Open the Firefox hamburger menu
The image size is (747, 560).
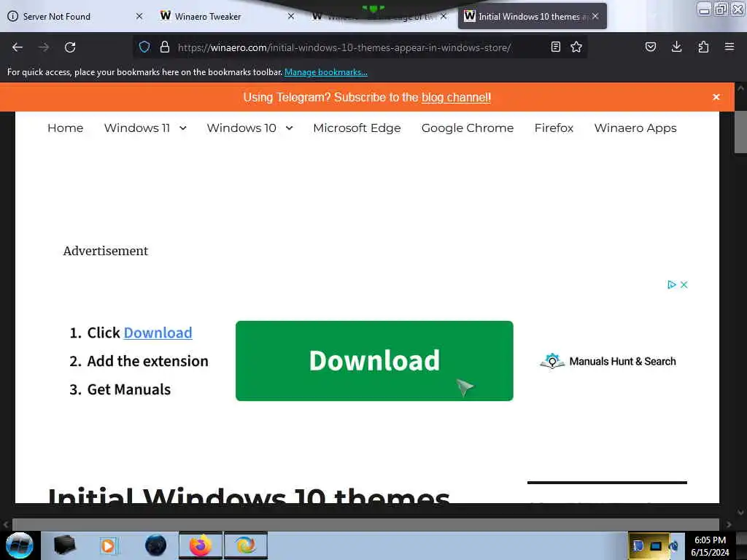[729, 47]
